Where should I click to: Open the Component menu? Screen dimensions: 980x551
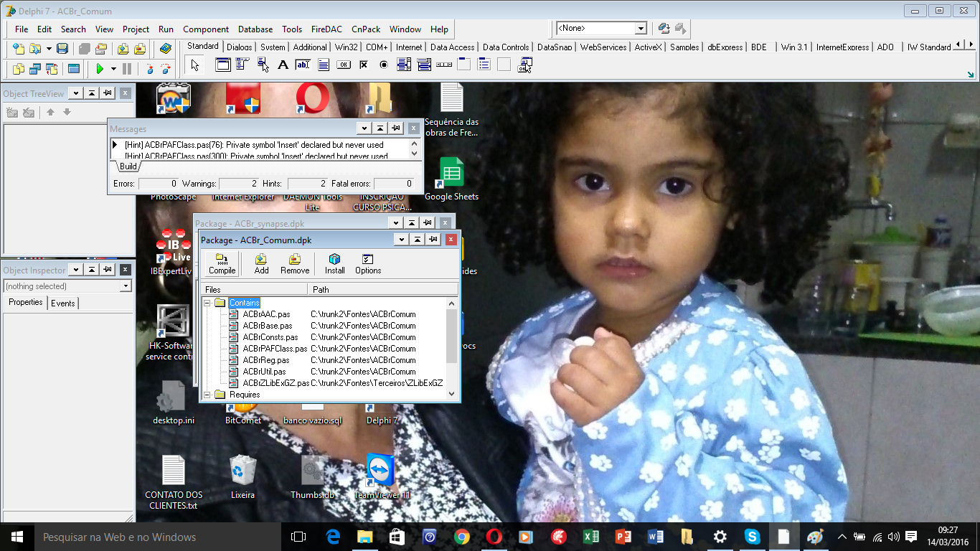point(206,29)
